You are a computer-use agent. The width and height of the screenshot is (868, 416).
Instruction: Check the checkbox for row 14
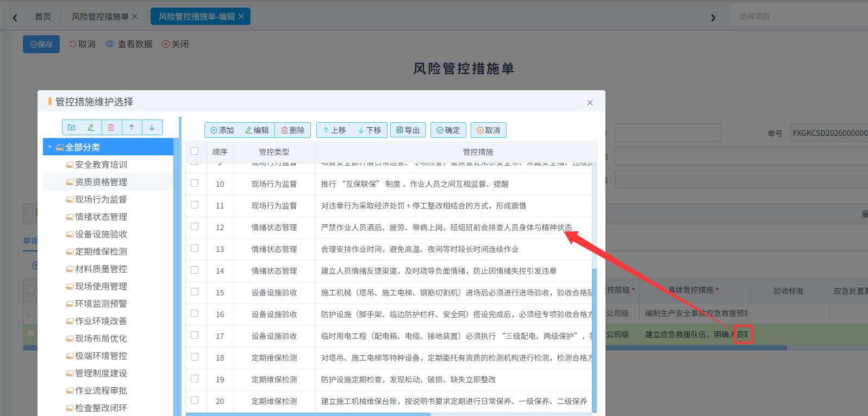195,270
